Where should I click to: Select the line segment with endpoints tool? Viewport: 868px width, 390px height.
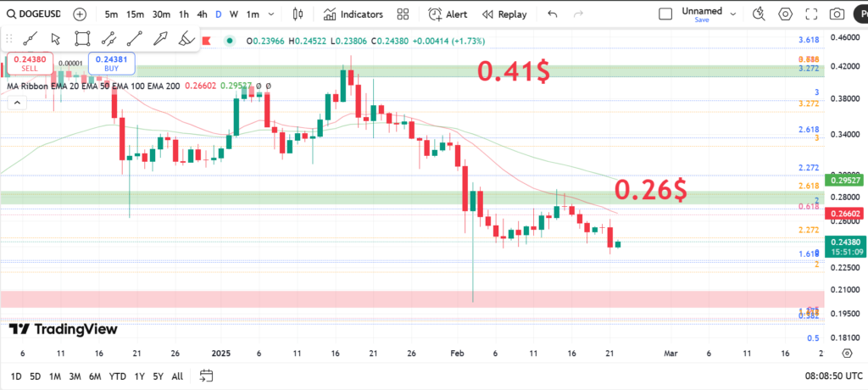[134, 39]
